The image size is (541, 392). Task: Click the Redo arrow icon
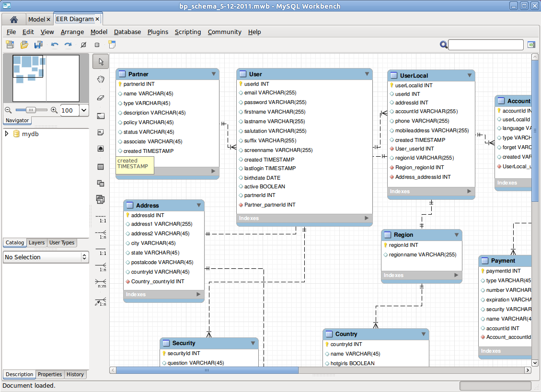point(69,45)
